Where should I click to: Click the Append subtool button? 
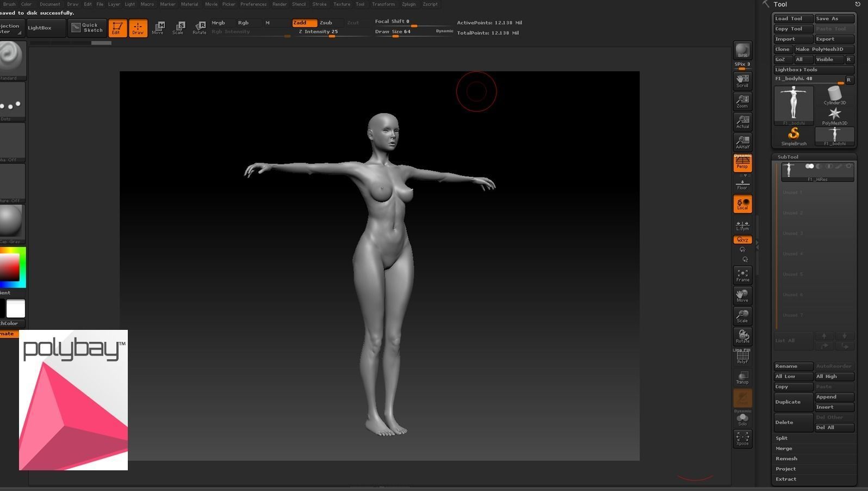pos(834,397)
